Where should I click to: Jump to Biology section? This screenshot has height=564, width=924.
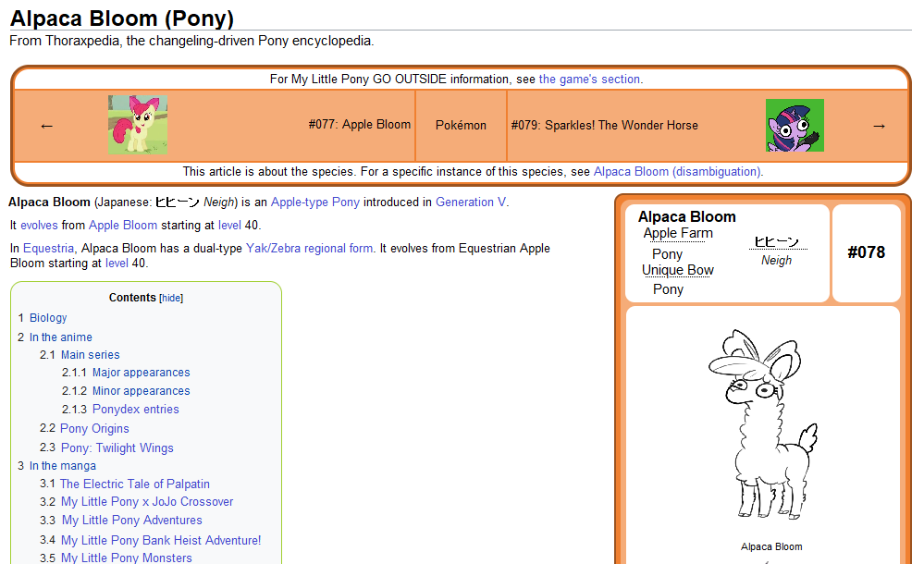(48, 318)
